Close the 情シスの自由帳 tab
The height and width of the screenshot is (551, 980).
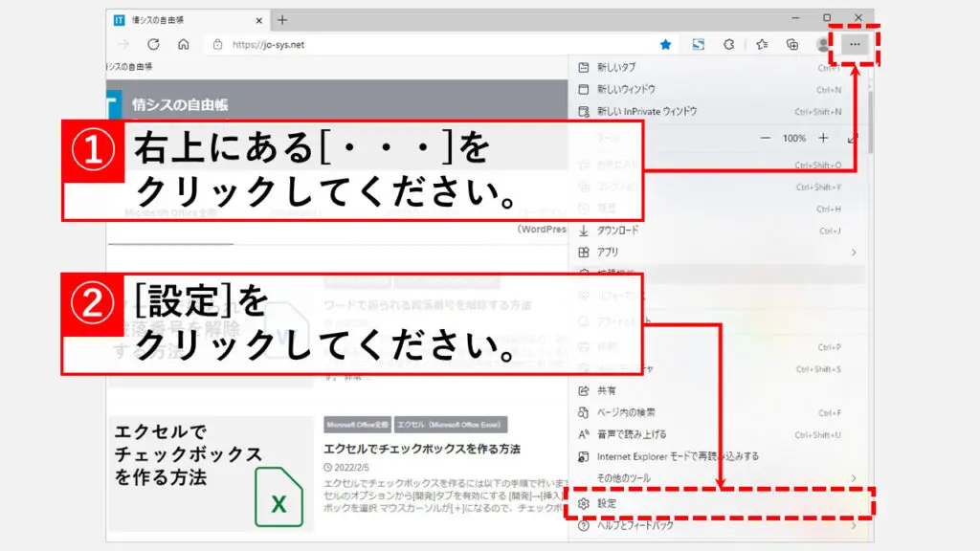coord(256,19)
